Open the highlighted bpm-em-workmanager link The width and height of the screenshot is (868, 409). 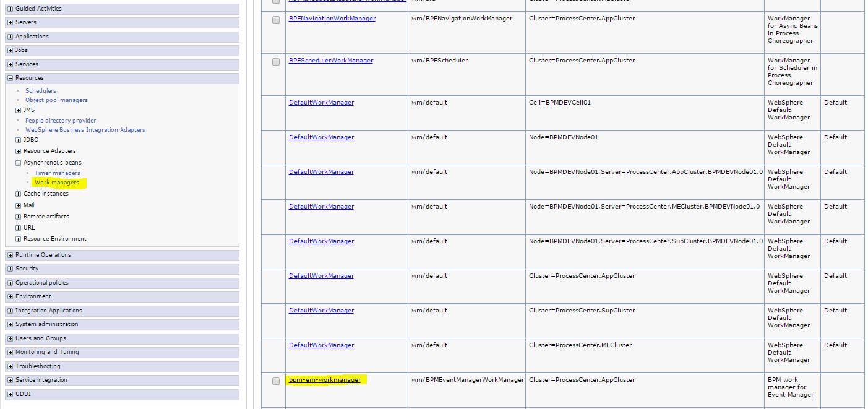pyautogui.click(x=325, y=380)
